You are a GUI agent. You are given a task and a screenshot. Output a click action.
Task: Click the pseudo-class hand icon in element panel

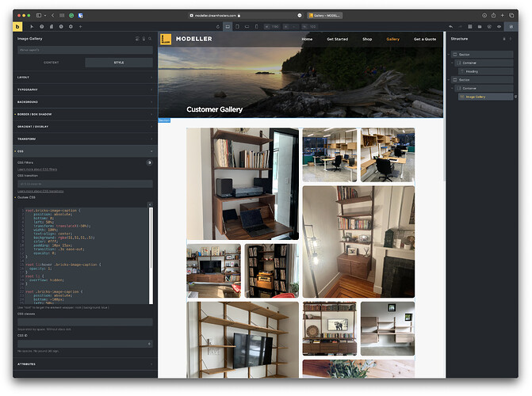tap(144, 39)
